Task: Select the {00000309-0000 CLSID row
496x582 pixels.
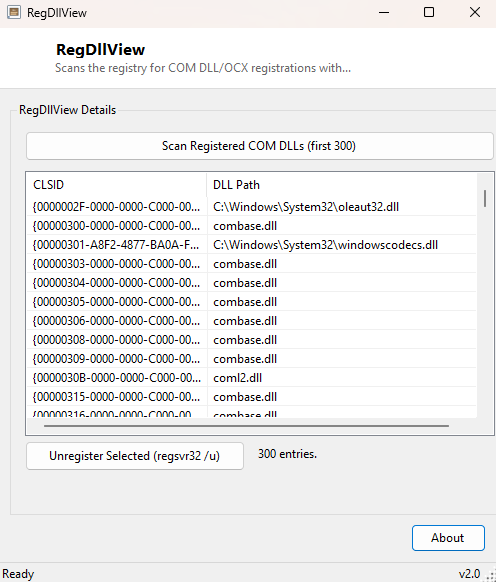Action: tap(252, 359)
